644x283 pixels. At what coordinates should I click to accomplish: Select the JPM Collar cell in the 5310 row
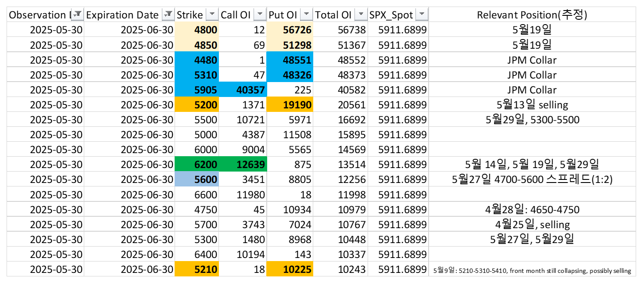532,75
